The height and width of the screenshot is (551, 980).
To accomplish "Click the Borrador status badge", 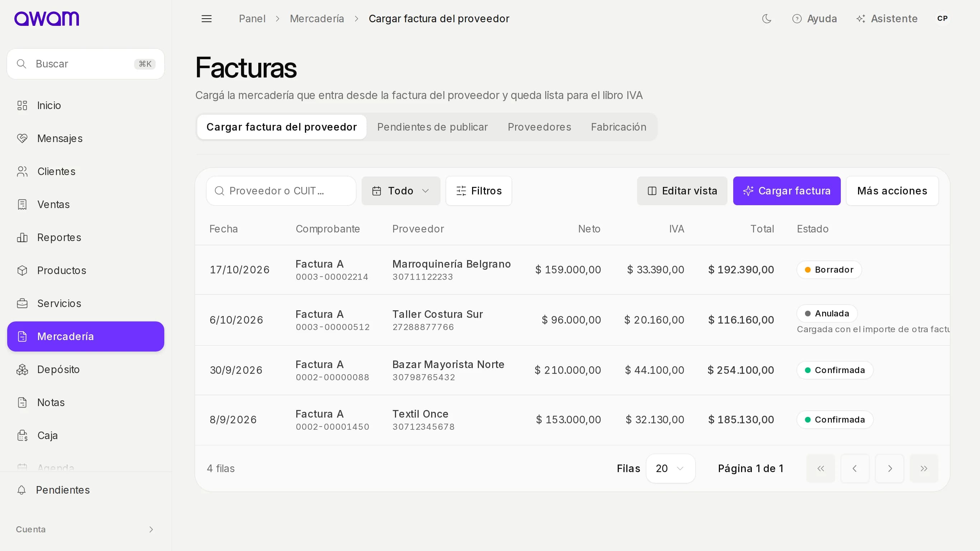I will point(829,270).
